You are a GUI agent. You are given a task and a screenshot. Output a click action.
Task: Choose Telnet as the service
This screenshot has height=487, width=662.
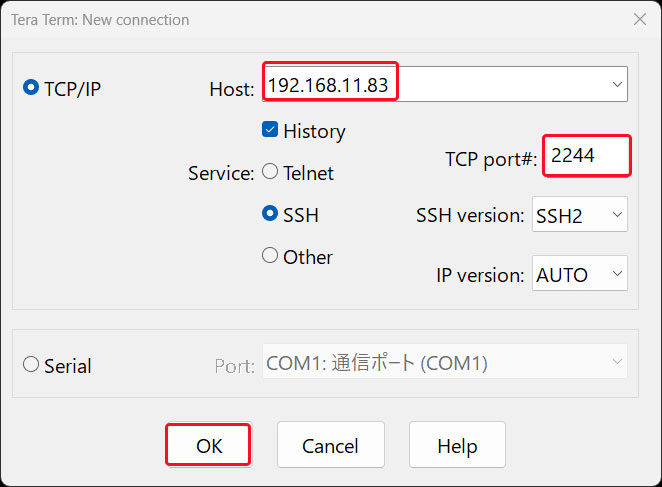[x=270, y=172]
